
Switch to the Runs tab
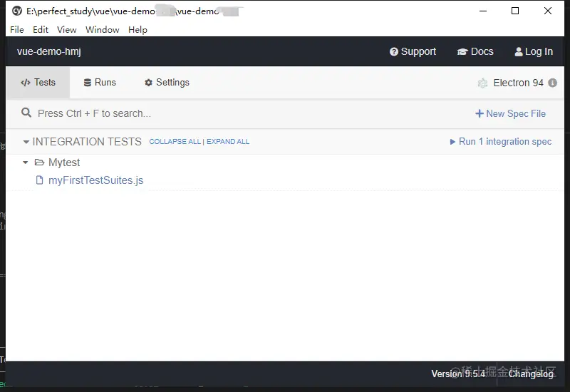click(100, 83)
